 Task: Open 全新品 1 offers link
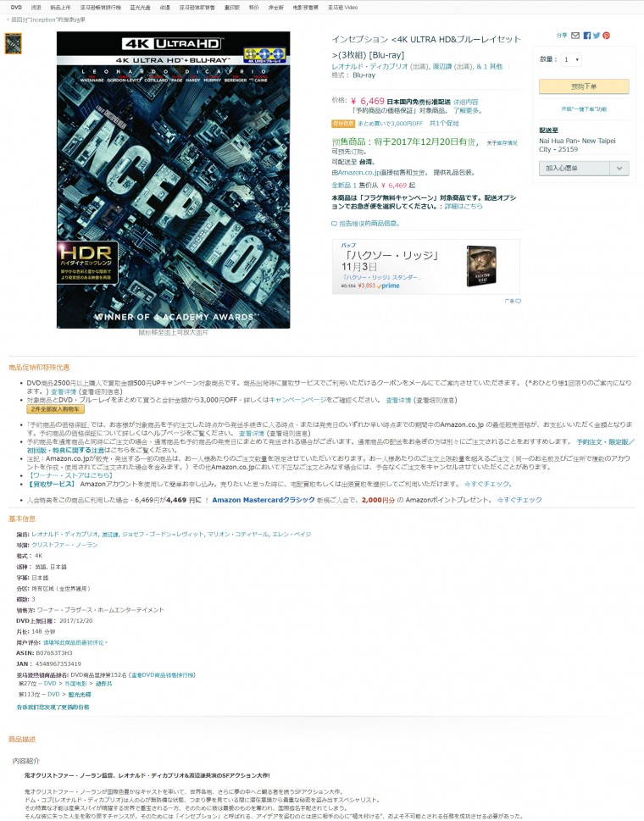(x=344, y=186)
